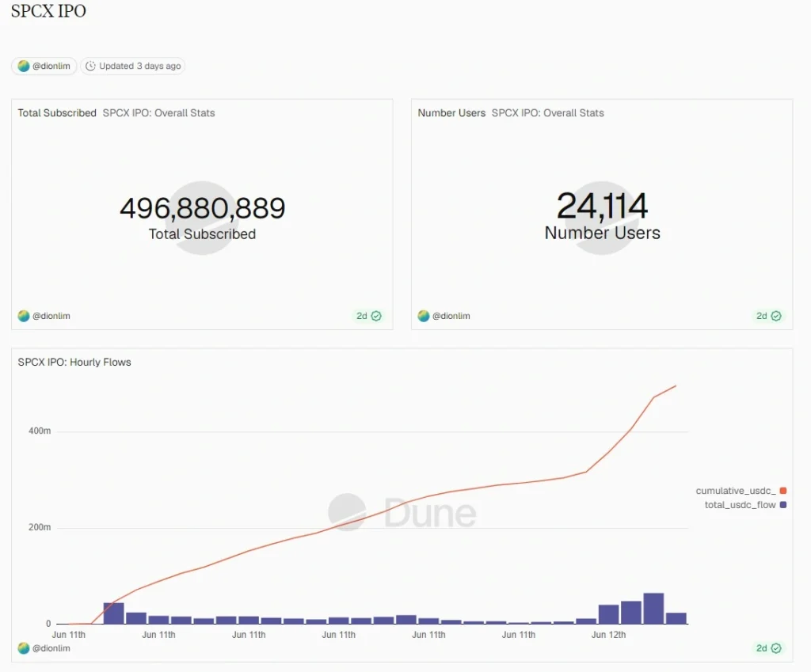Click the avatar icon in Number Users panel footer
This screenshot has height=672, width=811.
point(424,316)
